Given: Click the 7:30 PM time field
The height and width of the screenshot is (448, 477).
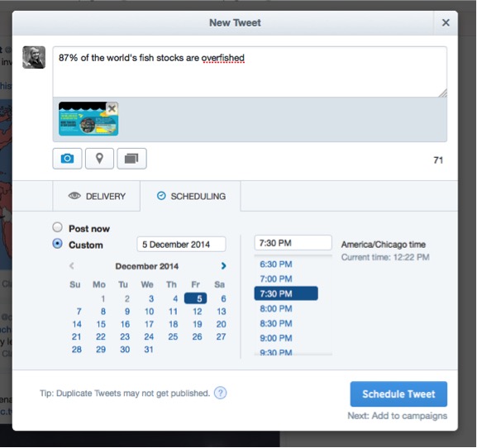Looking at the screenshot, I should pyautogui.click(x=293, y=243).
